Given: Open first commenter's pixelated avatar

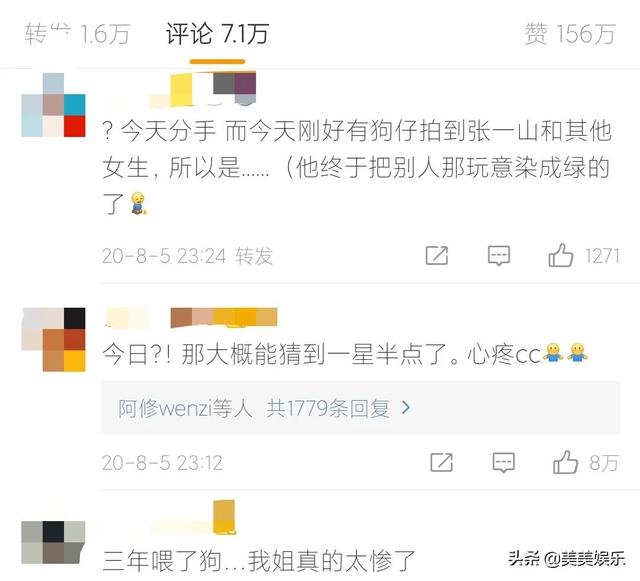Looking at the screenshot, I should coord(53,105).
